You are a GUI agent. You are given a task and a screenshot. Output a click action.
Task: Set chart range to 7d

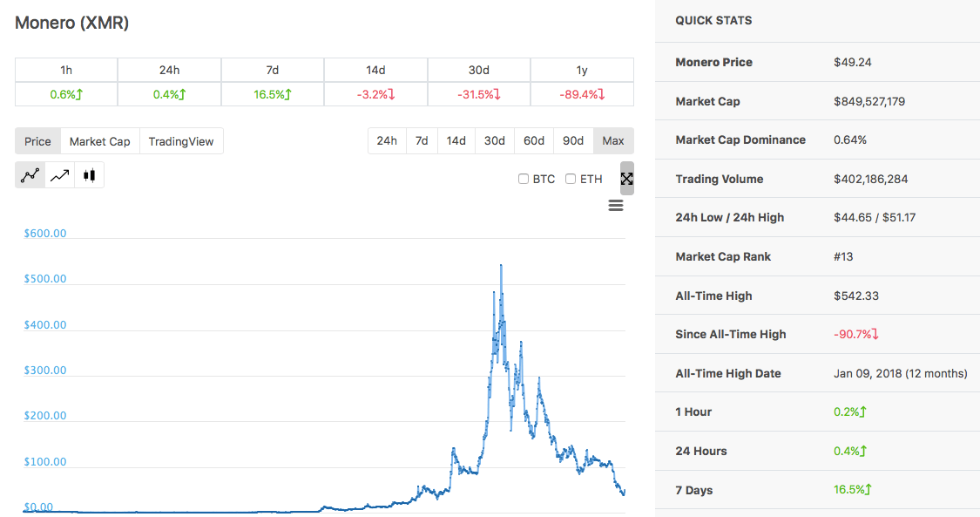[422, 140]
